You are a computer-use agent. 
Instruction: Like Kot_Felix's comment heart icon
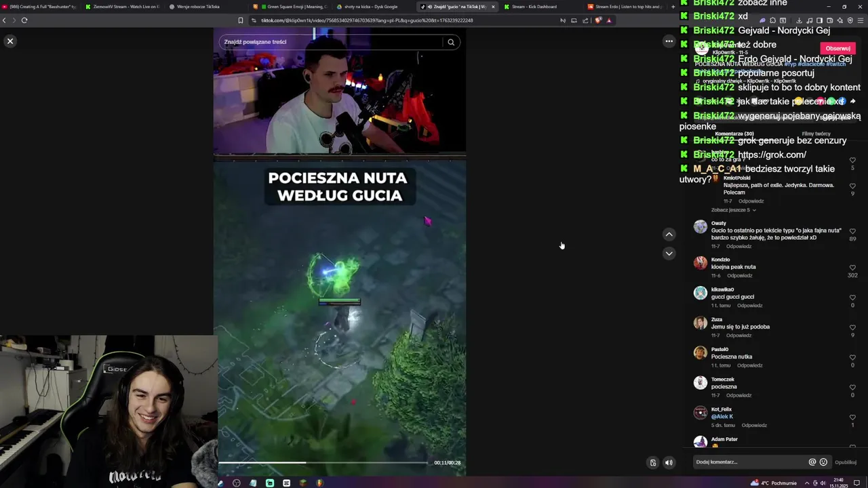[x=852, y=418]
